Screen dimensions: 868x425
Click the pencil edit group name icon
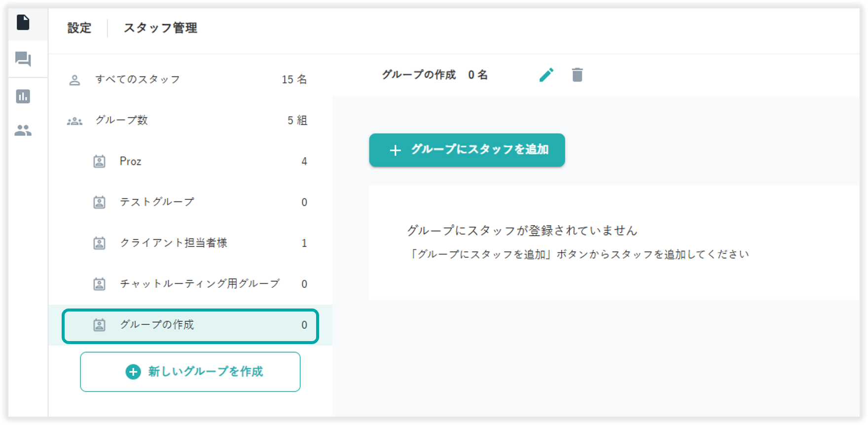point(546,75)
